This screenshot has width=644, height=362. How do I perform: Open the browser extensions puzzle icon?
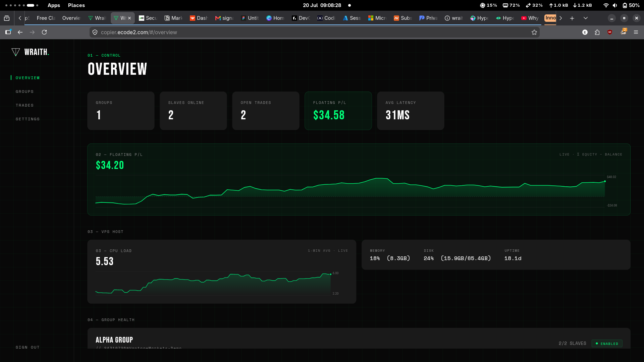click(x=597, y=32)
